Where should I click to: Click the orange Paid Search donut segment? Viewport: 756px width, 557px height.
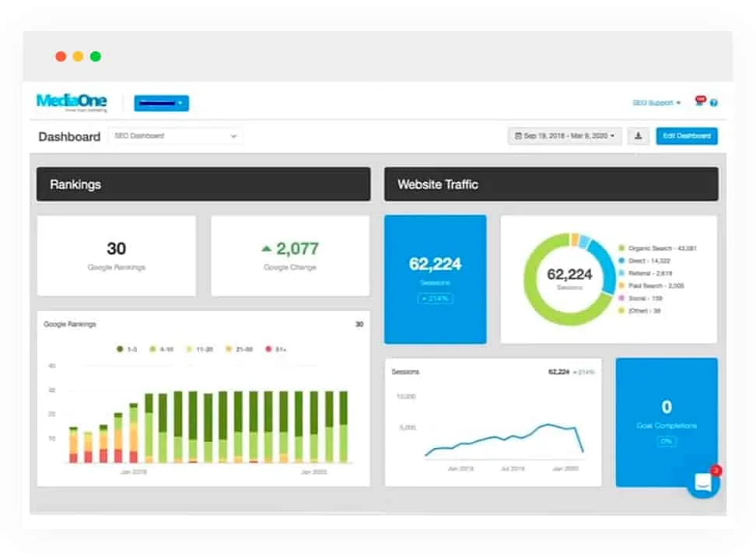[575, 239]
